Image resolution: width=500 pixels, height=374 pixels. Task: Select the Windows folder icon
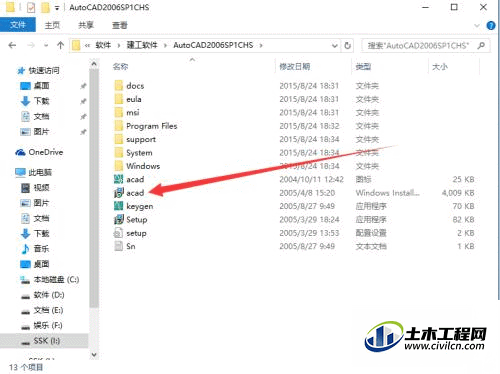click(119, 166)
